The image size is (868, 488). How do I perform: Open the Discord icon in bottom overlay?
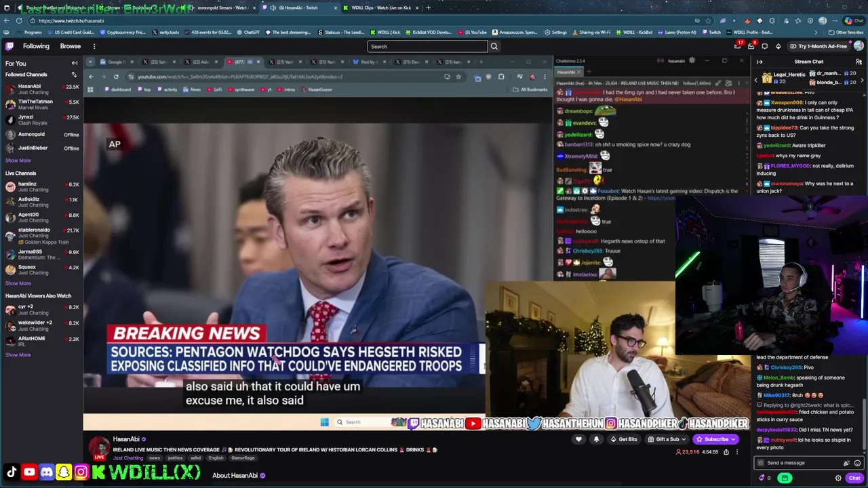[x=46, y=472]
